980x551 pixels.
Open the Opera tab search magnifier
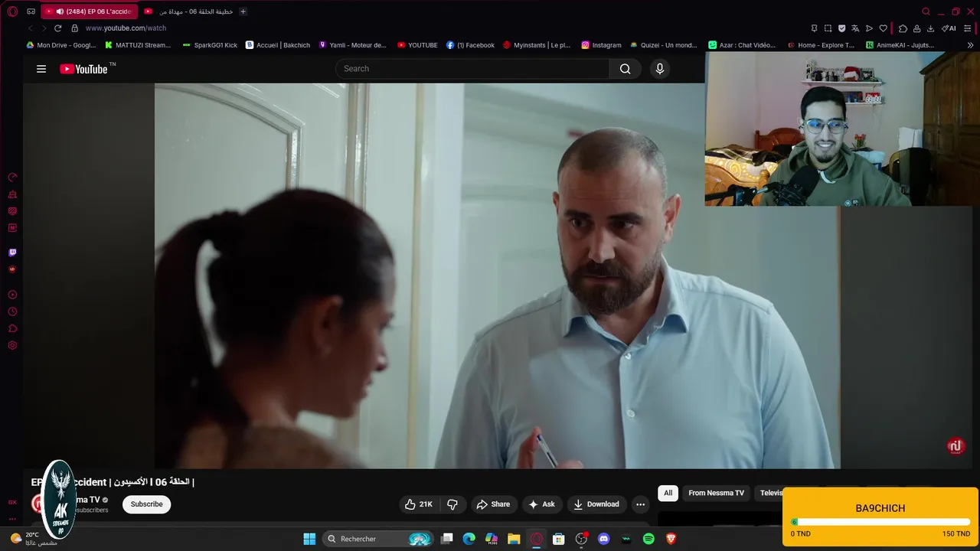[926, 11]
